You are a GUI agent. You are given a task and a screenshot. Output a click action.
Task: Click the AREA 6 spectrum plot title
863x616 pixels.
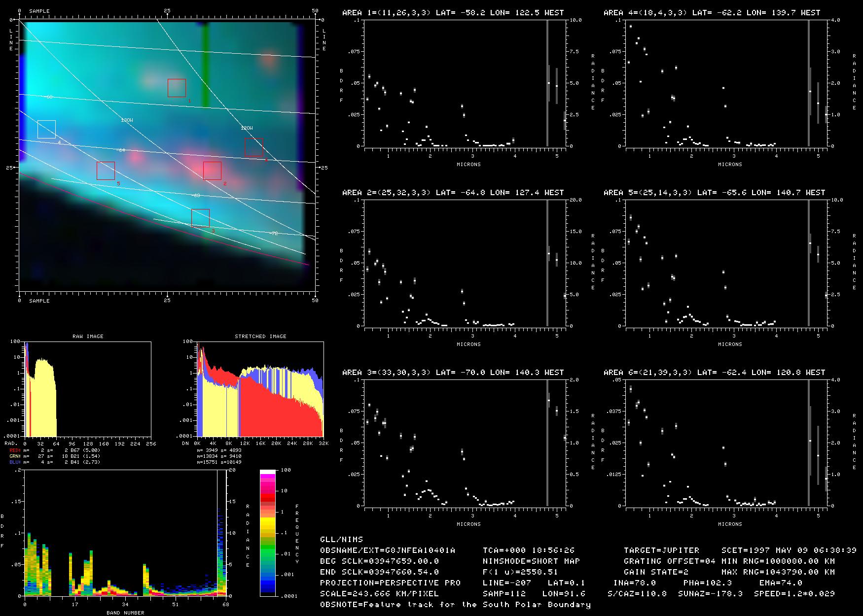coord(714,373)
